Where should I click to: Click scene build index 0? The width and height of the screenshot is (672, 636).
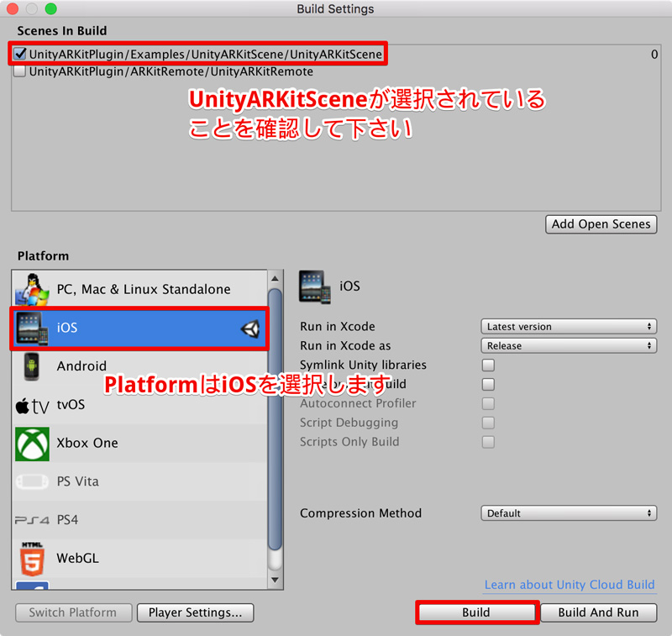coord(654,55)
